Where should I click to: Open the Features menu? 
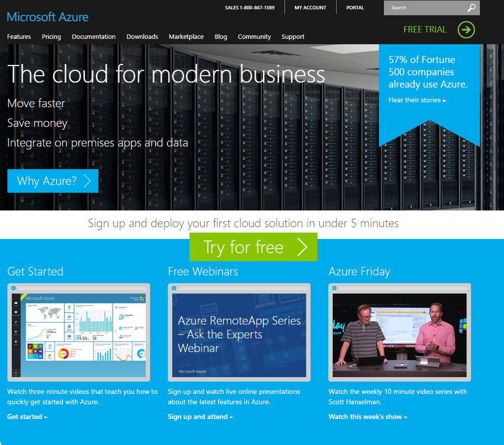[19, 36]
